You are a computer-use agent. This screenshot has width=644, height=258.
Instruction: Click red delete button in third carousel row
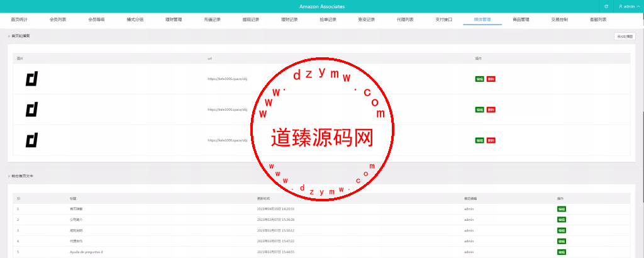point(491,140)
